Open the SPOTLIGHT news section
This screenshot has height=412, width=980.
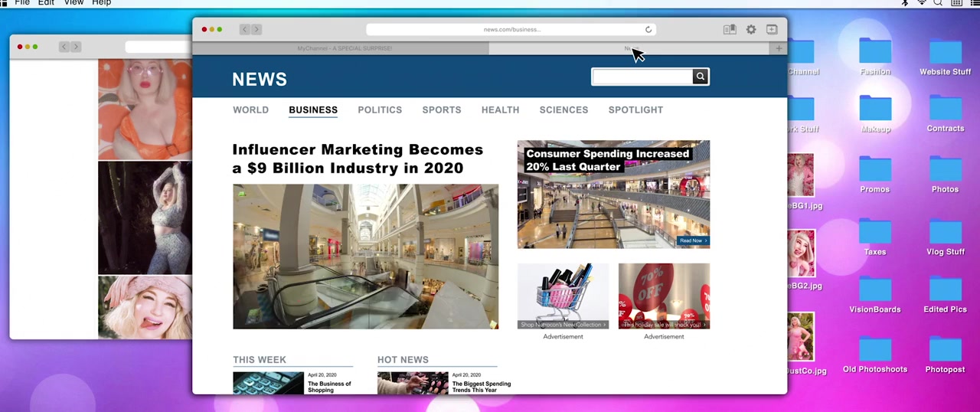pyautogui.click(x=635, y=110)
